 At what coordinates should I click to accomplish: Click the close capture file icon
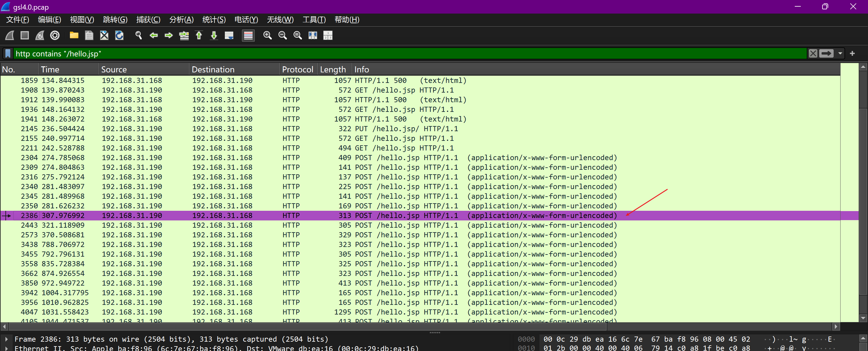click(104, 35)
